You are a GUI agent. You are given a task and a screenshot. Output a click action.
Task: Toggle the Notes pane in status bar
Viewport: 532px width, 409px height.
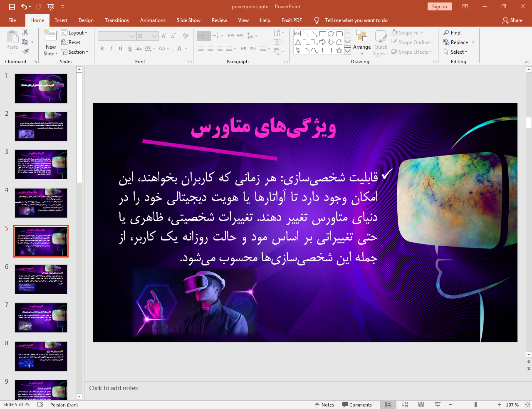tap(324, 404)
